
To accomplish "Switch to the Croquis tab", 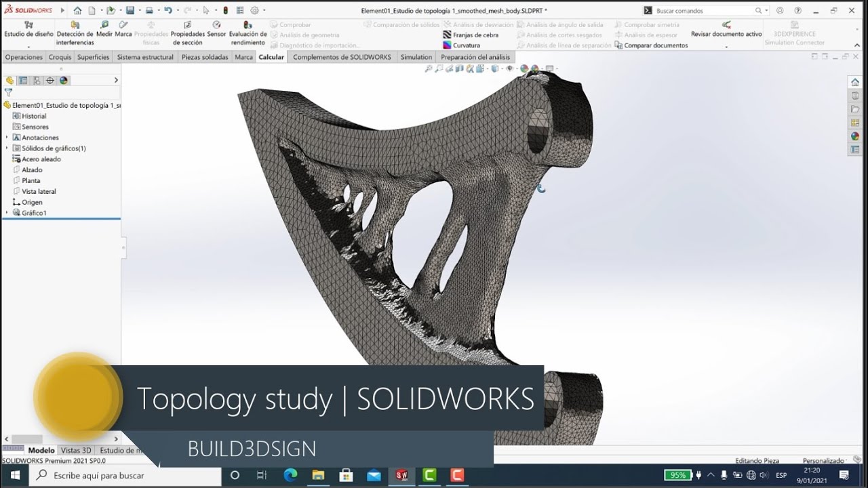I will point(60,57).
